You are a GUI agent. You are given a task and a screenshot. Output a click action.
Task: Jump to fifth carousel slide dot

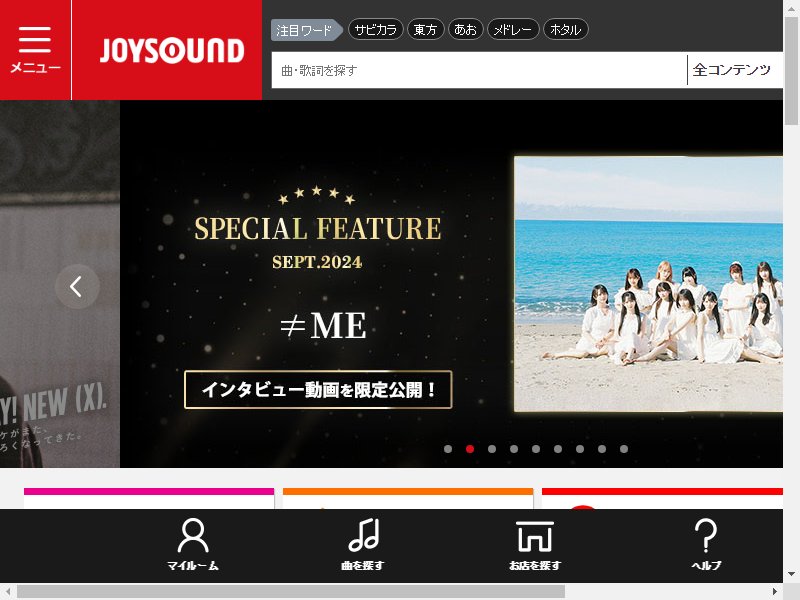point(536,449)
